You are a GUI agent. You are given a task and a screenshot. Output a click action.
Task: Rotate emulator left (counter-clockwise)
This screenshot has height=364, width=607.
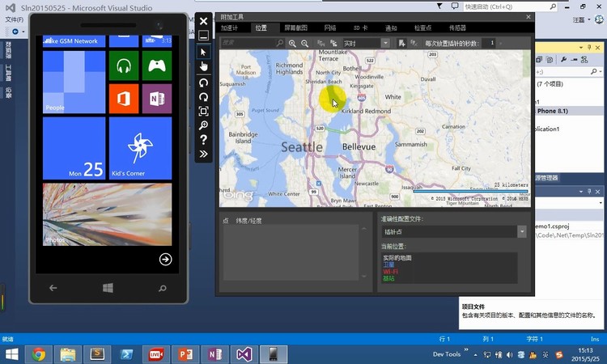(x=203, y=83)
